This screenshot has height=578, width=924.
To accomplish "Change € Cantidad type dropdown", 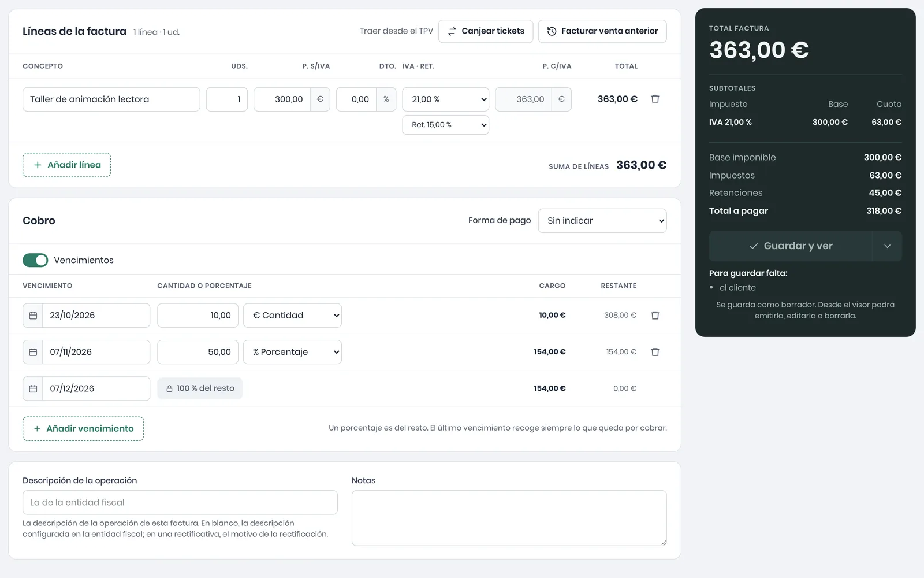I will [x=292, y=316].
